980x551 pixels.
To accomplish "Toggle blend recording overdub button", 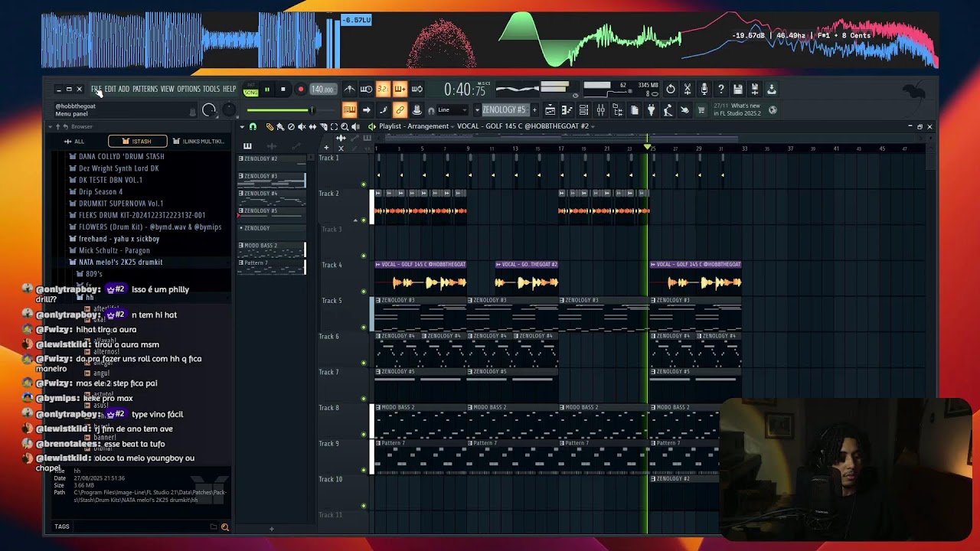I will pyautogui.click(x=400, y=90).
